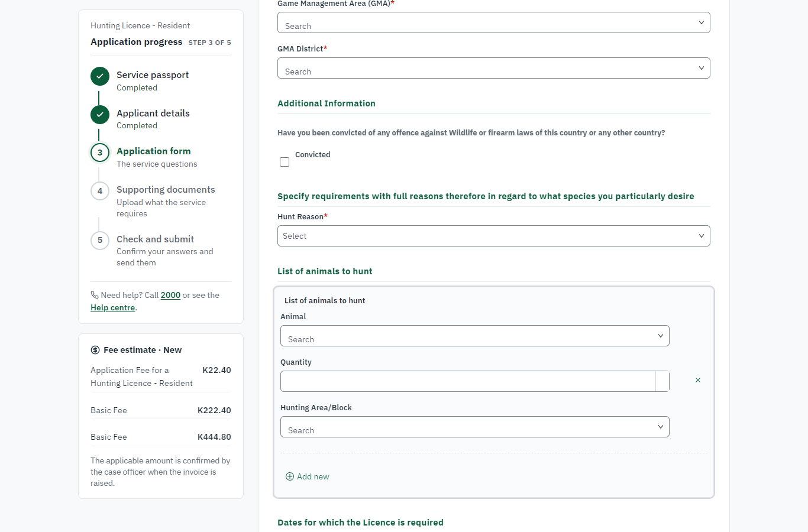Click the K22.40 application fee amount
The height and width of the screenshot is (532, 808).
click(216, 370)
